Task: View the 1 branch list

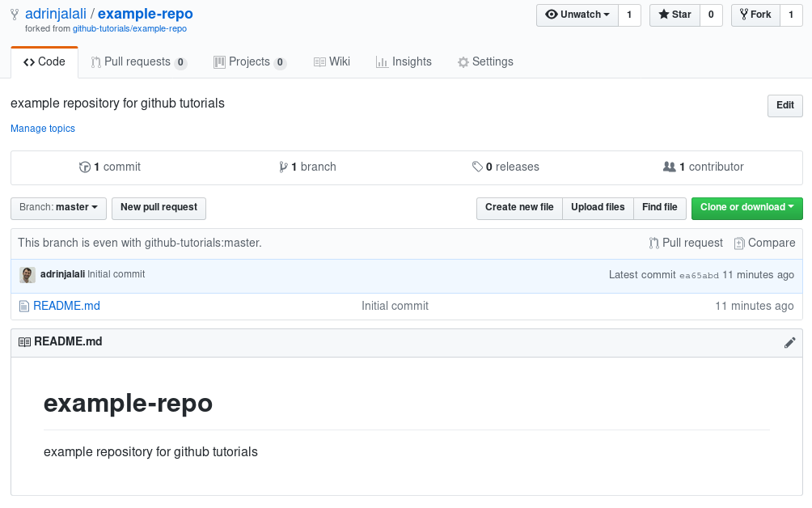Action: click(x=307, y=167)
